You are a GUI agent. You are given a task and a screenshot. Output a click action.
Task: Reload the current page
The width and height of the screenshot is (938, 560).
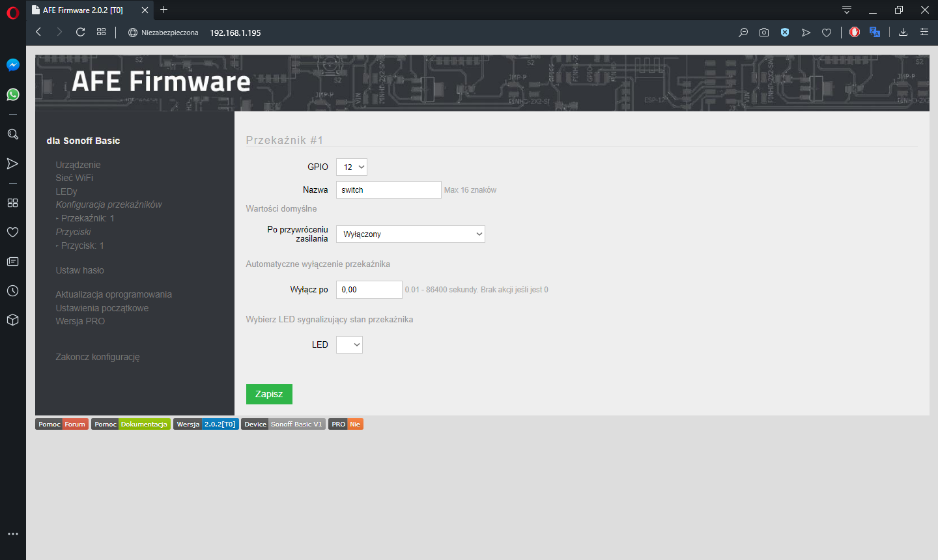pyautogui.click(x=80, y=32)
